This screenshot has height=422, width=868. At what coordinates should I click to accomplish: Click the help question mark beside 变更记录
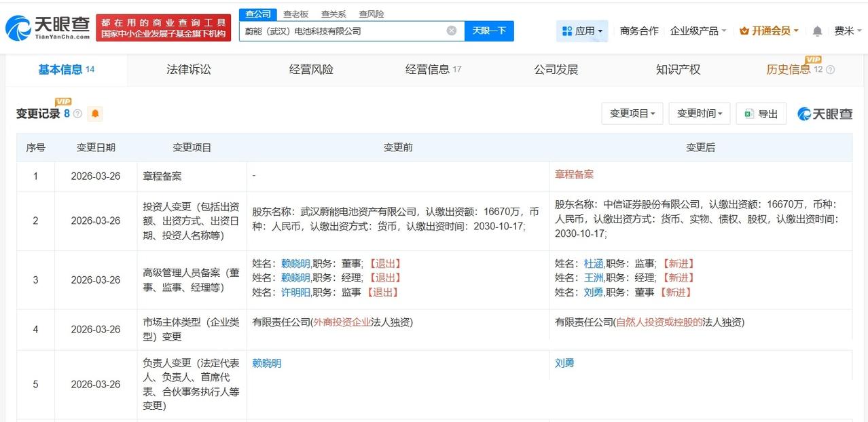pos(76,113)
